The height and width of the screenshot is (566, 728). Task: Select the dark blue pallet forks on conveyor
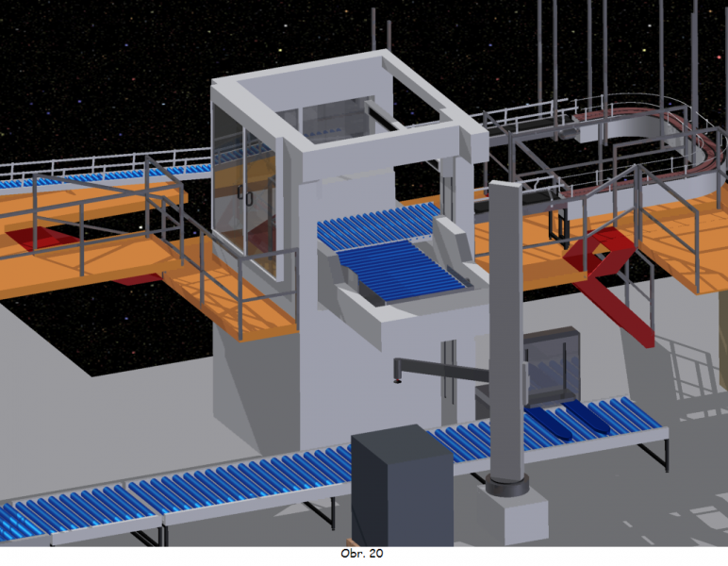point(569,419)
